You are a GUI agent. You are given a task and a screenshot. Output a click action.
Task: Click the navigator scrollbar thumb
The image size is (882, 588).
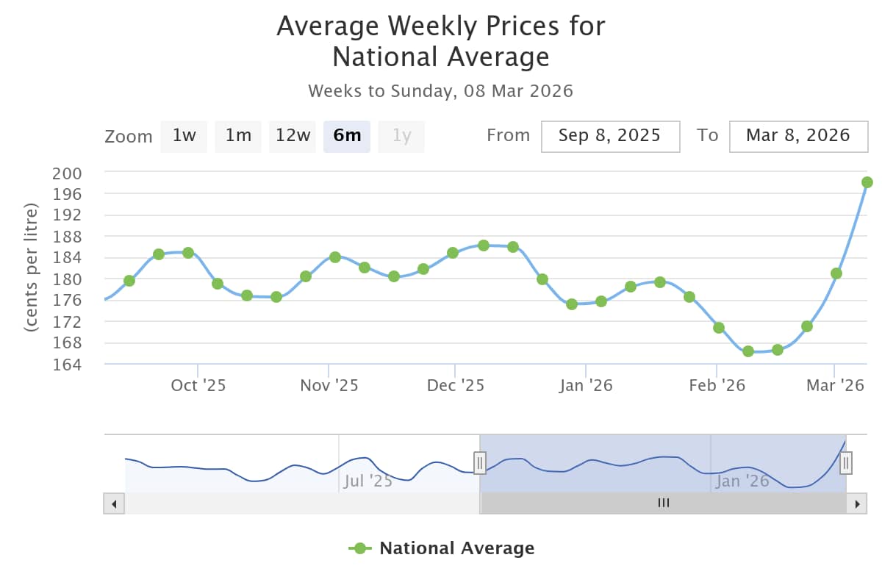[664, 503]
